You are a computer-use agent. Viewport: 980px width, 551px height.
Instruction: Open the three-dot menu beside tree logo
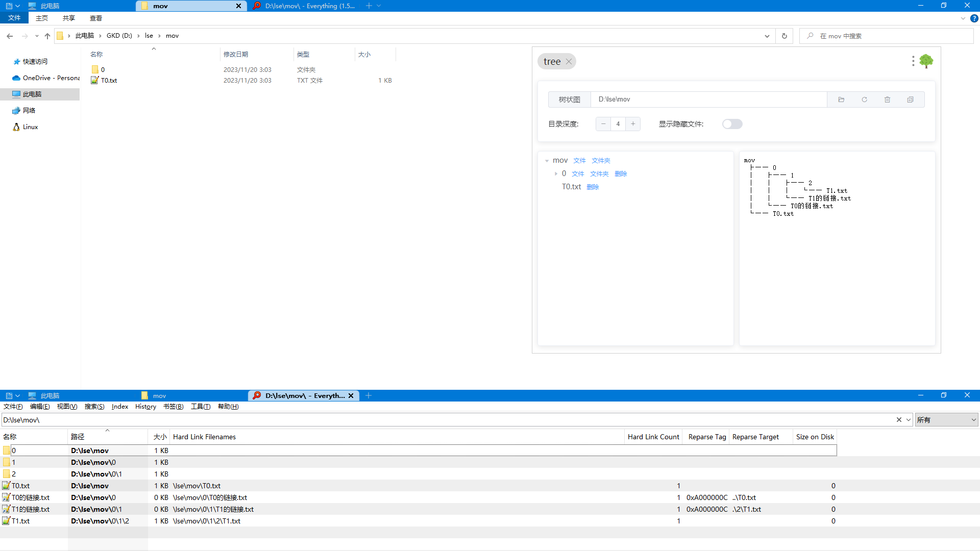tap(913, 61)
